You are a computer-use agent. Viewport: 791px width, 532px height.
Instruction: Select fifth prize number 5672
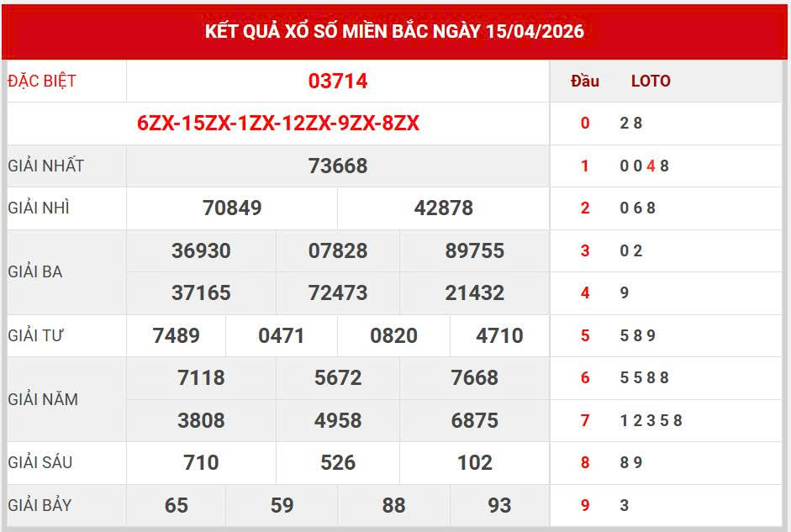click(338, 378)
